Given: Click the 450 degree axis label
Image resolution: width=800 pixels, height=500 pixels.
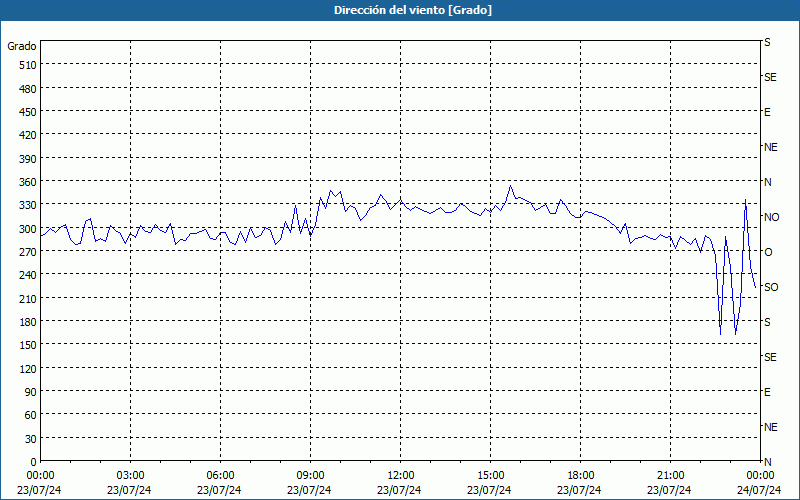Looking at the screenshot, I should click(x=29, y=112).
